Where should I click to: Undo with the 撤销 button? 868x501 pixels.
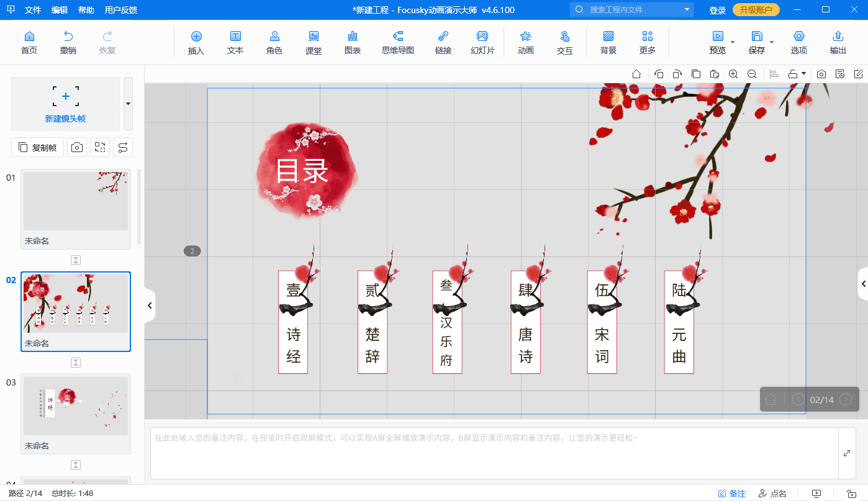(x=68, y=43)
